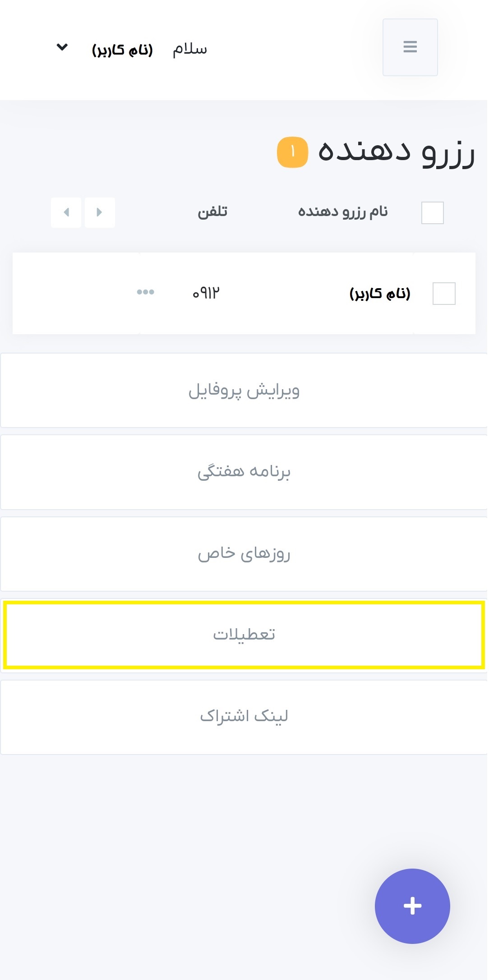Image resolution: width=489 pixels, height=980 pixels.
Task: Toggle the select-all header checkbox
Action: [x=432, y=212]
